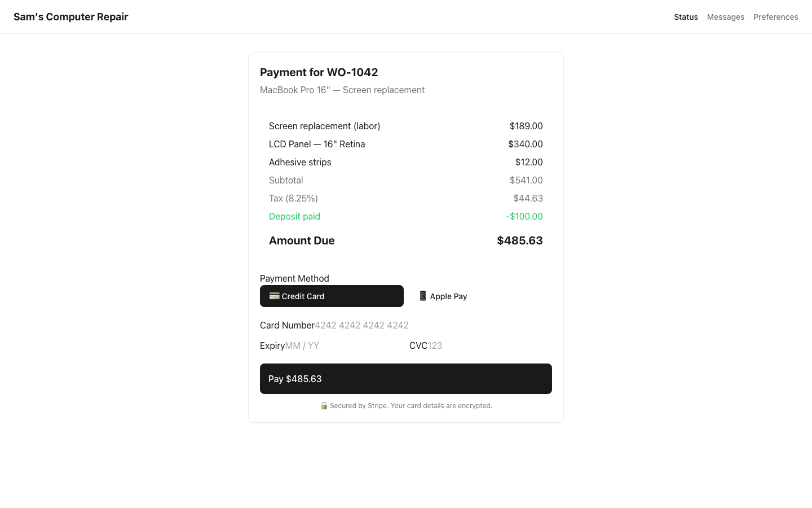Open the Status page

[686, 17]
